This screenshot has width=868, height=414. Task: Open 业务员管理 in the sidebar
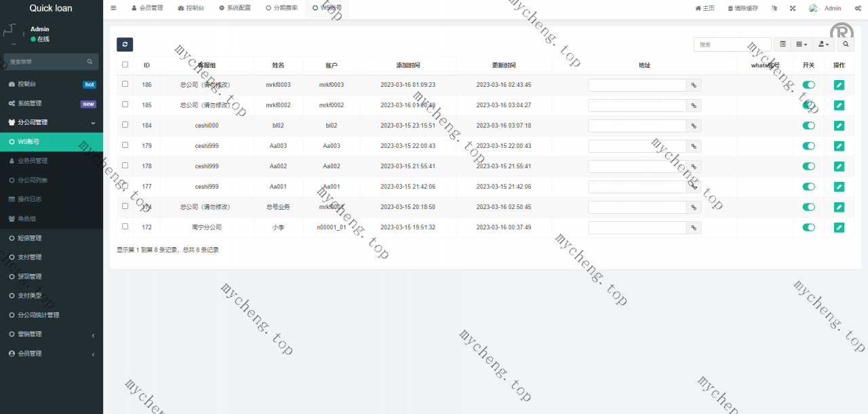pos(33,161)
